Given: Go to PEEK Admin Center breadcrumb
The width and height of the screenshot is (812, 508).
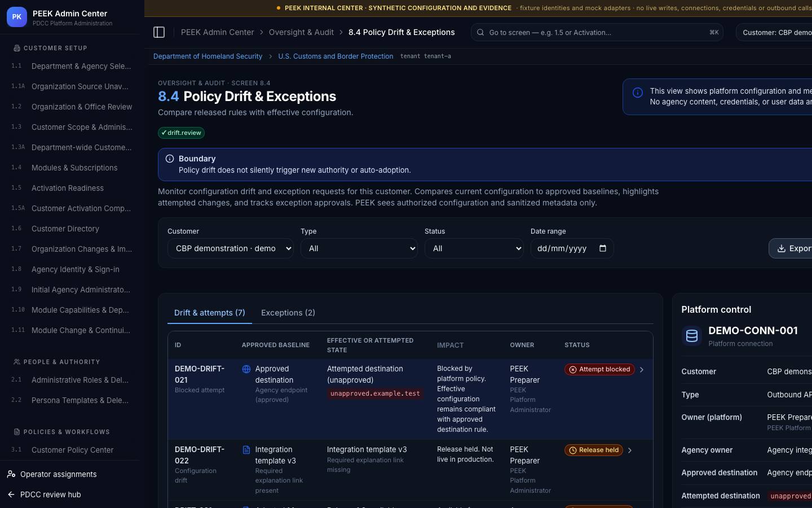Looking at the screenshot, I should 218,32.
